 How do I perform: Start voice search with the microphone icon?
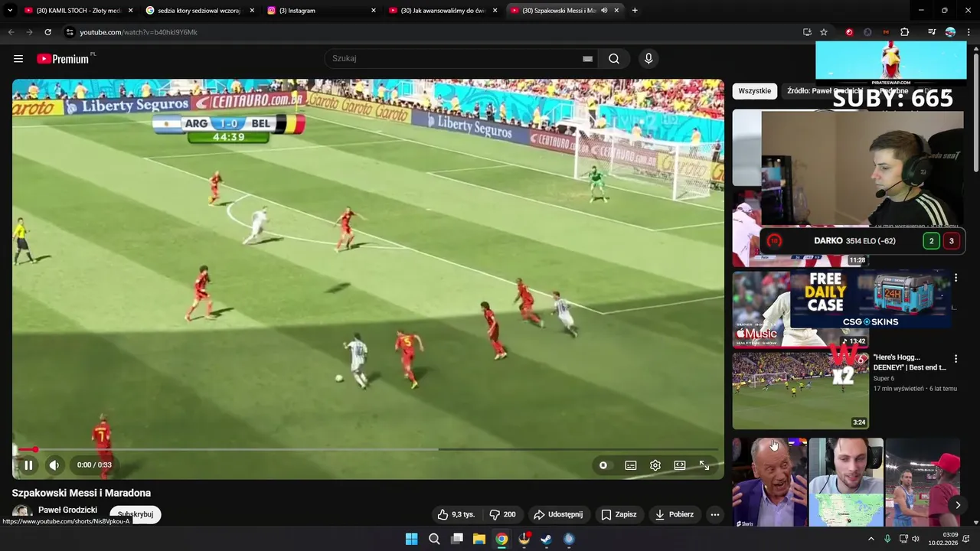pyautogui.click(x=648, y=59)
